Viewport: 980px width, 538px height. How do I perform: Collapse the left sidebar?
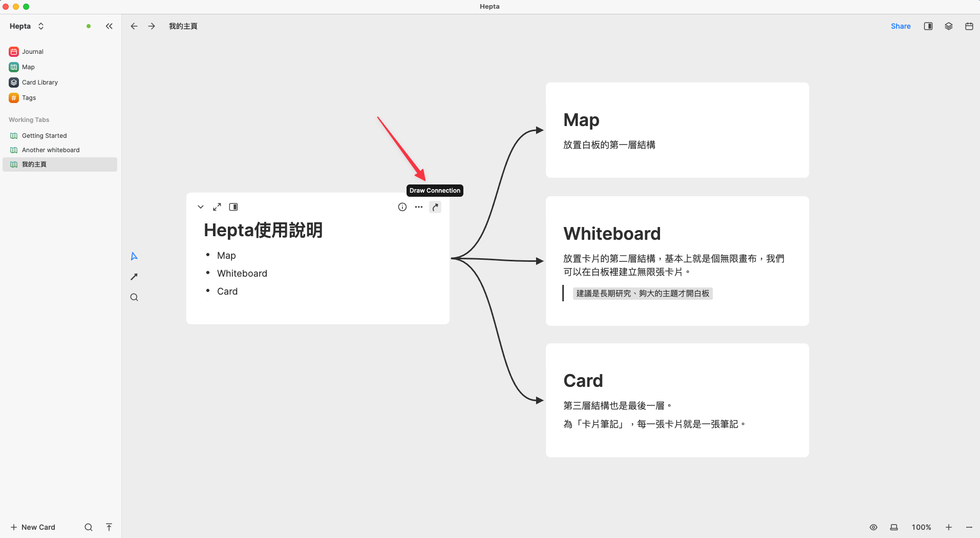(x=109, y=26)
